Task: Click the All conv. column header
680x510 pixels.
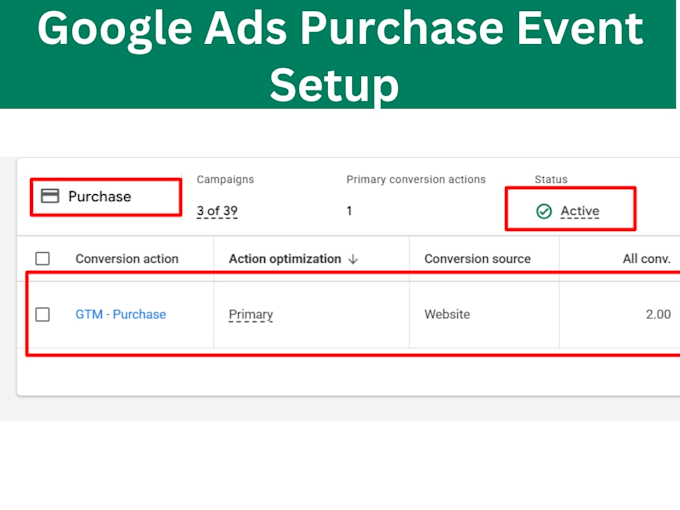Action: tap(647, 259)
